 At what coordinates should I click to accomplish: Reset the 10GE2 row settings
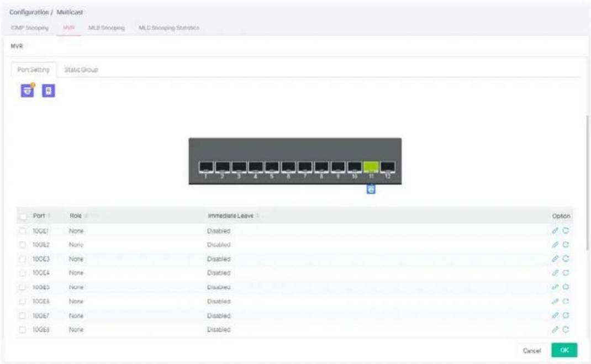[566, 245]
